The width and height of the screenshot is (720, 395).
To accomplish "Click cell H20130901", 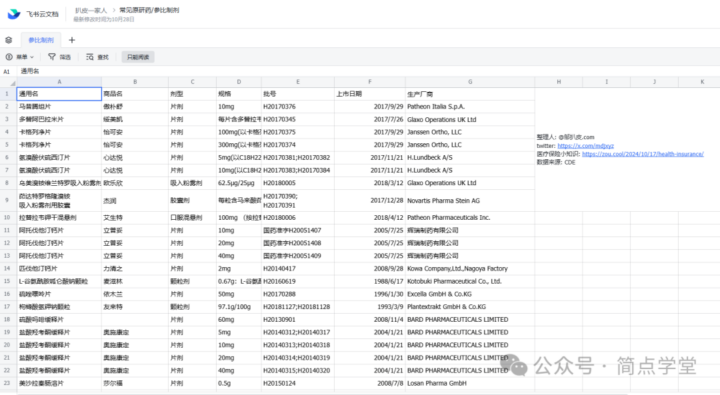I will (x=298, y=319).
